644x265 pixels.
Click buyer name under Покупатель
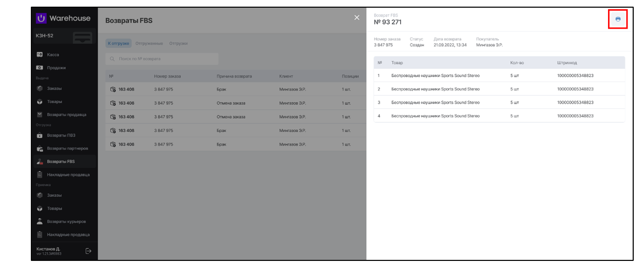[x=489, y=45]
